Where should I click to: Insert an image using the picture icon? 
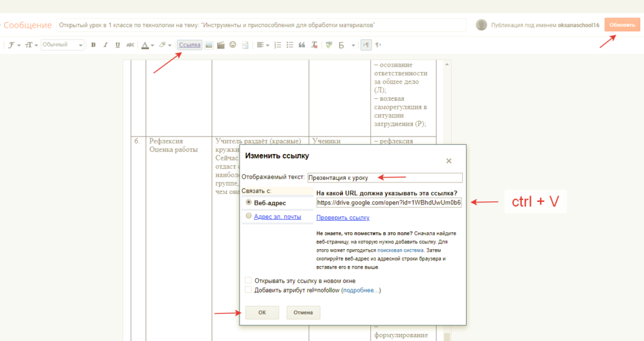coord(209,45)
